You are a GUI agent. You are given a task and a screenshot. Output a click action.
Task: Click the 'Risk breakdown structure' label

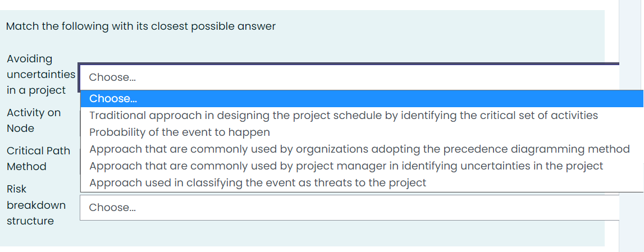(36, 205)
